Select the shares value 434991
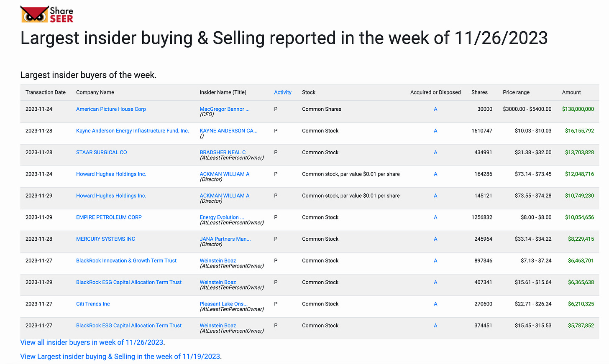This screenshot has width=609, height=364. tap(483, 153)
